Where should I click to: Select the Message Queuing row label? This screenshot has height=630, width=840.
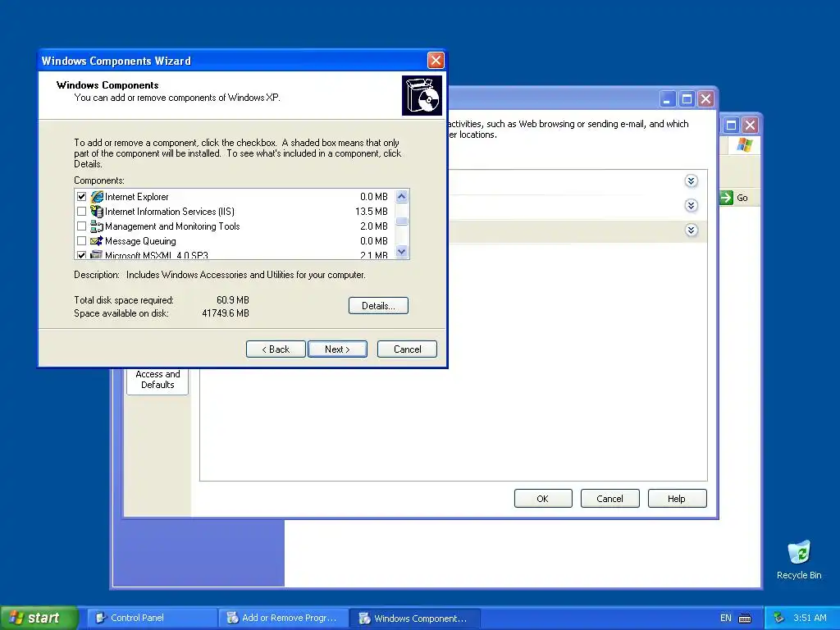point(140,241)
